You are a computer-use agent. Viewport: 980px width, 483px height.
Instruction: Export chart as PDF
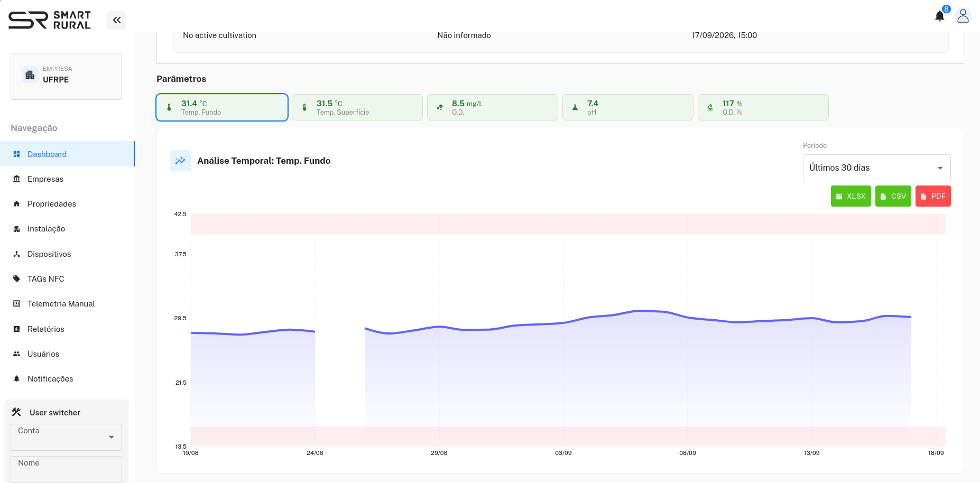pos(933,196)
